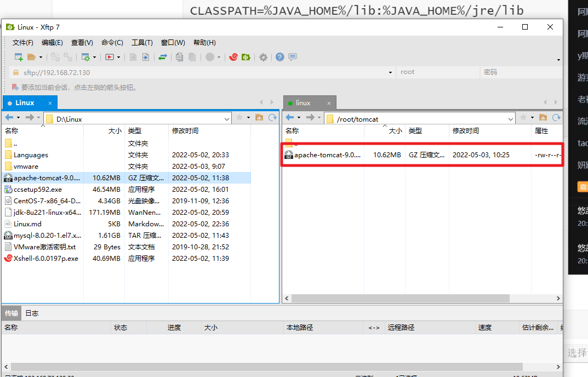Screen dimensions: 588x377
Task: Launch Xshell via the red swirl icon
Action: point(233,57)
